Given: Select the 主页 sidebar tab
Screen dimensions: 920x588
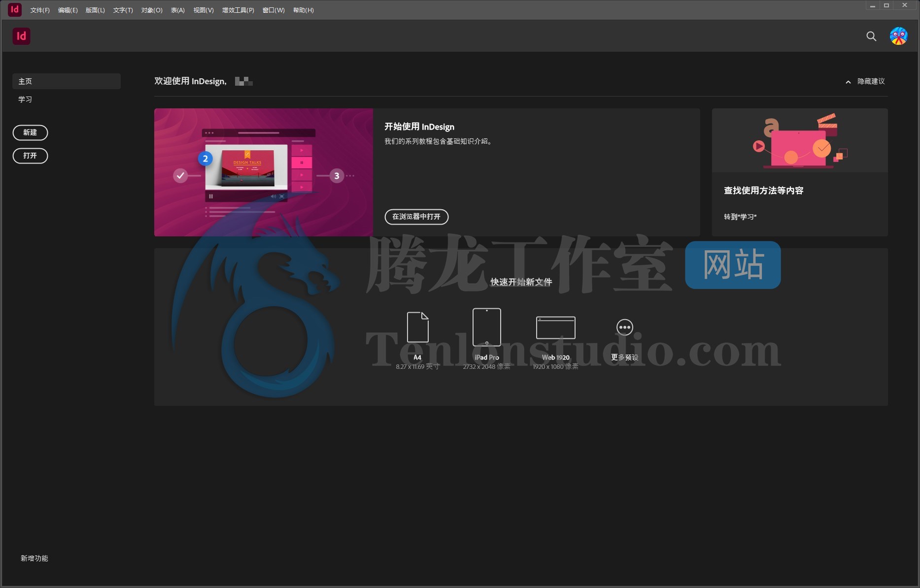Looking at the screenshot, I should [x=67, y=81].
